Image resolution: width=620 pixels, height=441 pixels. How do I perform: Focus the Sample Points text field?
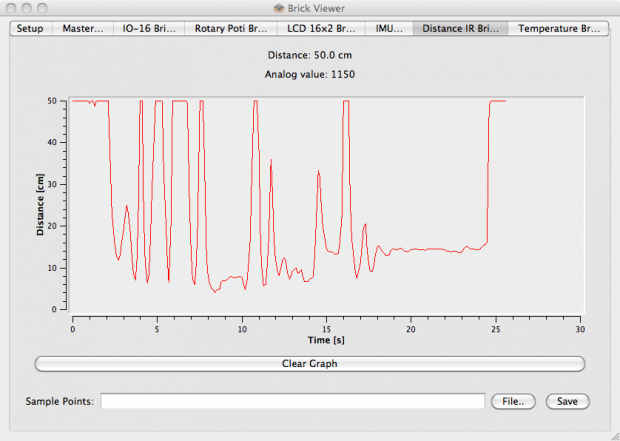click(x=293, y=401)
